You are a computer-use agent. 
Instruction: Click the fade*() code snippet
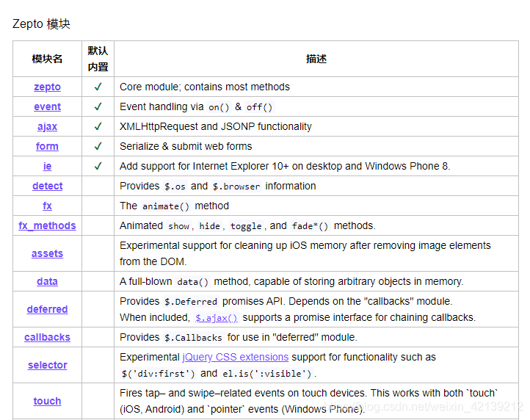click(310, 226)
